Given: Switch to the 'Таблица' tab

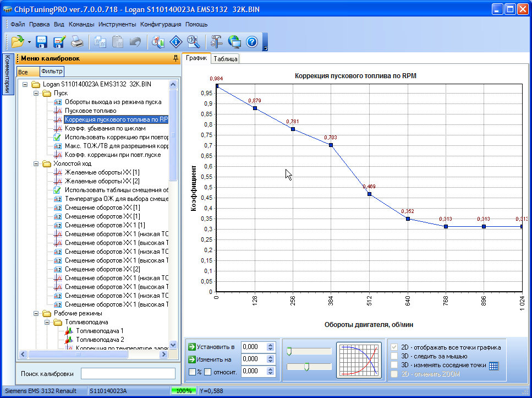Looking at the screenshot, I should pos(225,58).
